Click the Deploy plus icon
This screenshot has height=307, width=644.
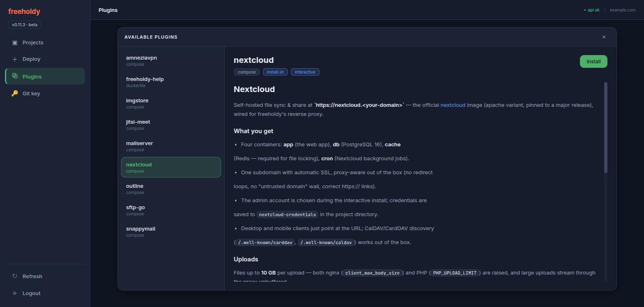click(15, 59)
